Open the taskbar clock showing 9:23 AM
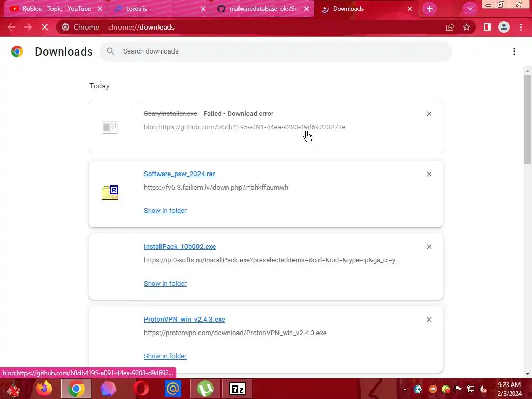The image size is (532, 399). [x=509, y=389]
